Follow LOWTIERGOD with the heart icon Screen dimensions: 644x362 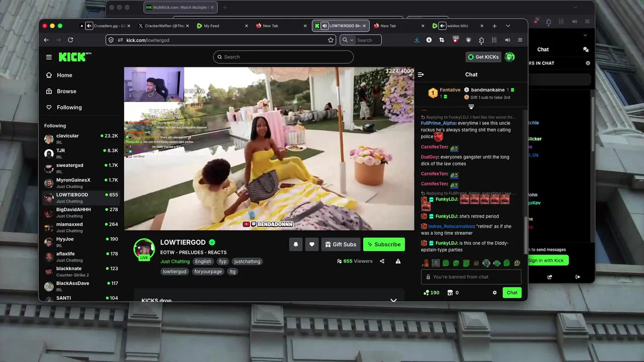coord(312,244)
